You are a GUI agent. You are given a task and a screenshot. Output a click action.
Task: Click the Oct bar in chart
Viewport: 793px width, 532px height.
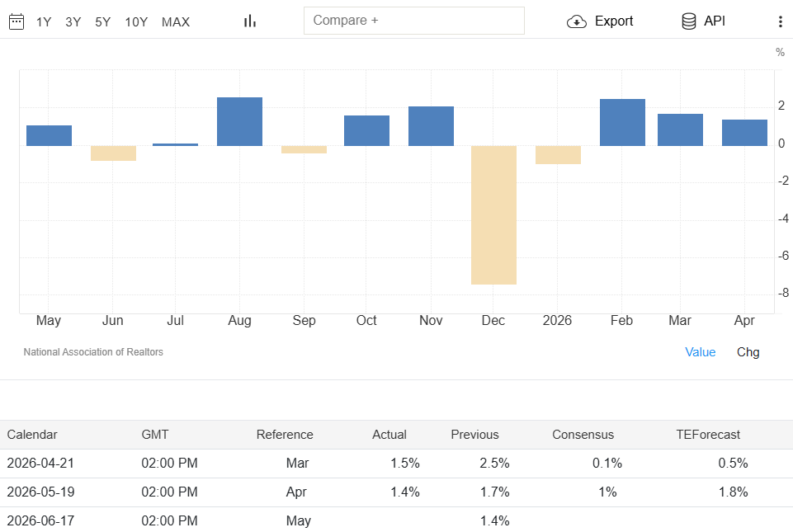[x=366, y=130]
